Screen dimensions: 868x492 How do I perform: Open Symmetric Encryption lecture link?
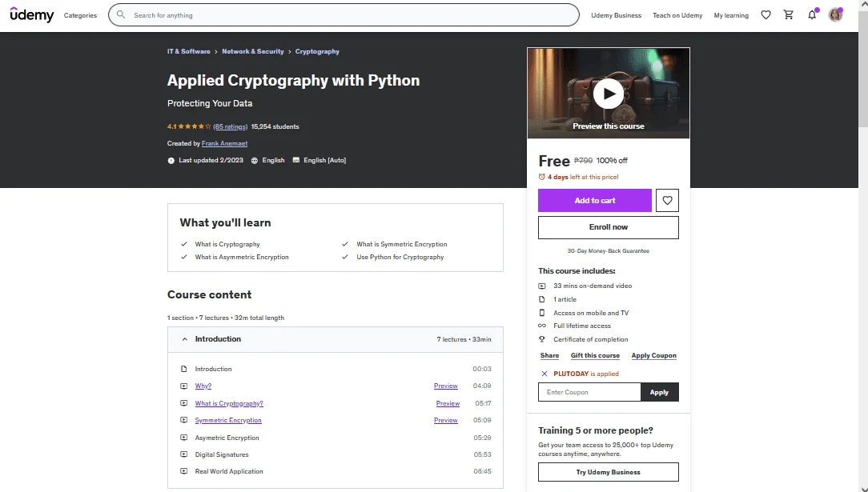pos(228,420)
